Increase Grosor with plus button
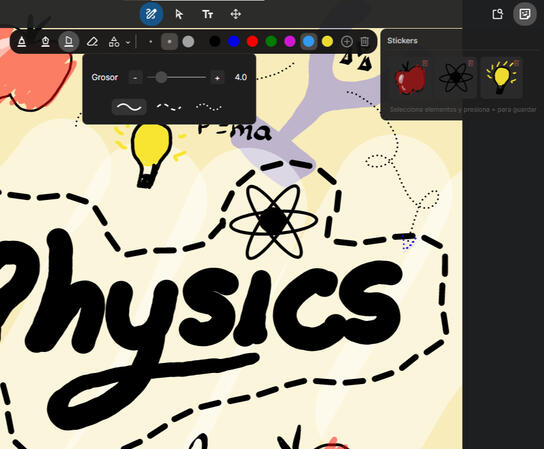This screenshot has height=449, width=544. click(x=217, y=77)
